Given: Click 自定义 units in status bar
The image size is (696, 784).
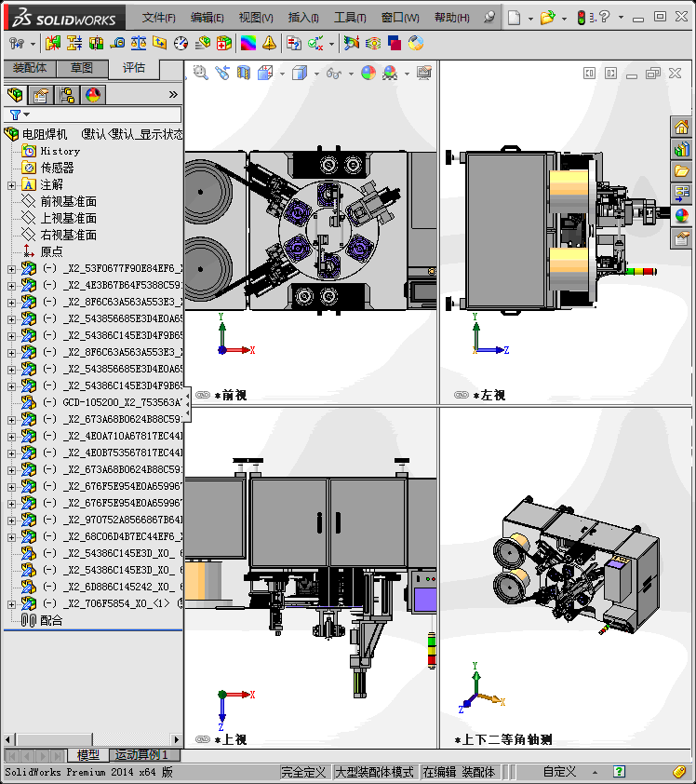Looking at the screenshot, I should 559,772.
